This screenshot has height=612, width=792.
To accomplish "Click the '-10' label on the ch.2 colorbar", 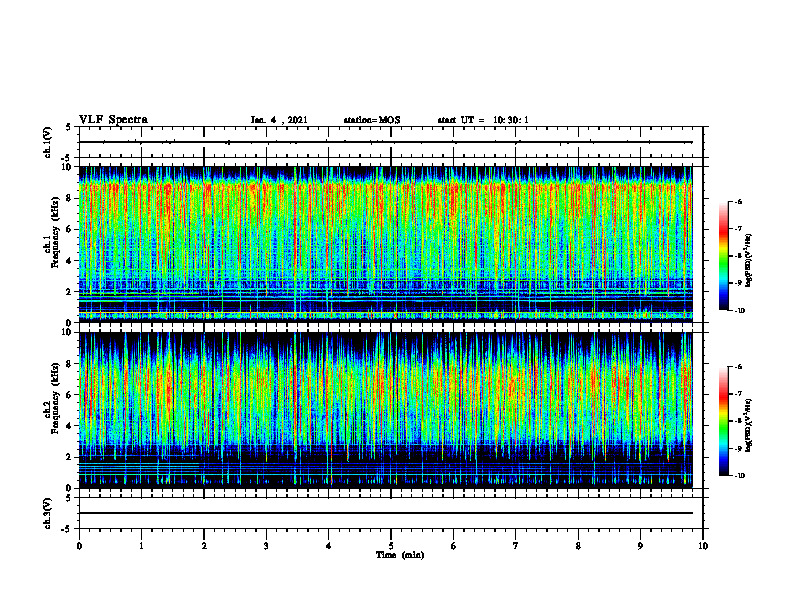I will click(739, 476).
